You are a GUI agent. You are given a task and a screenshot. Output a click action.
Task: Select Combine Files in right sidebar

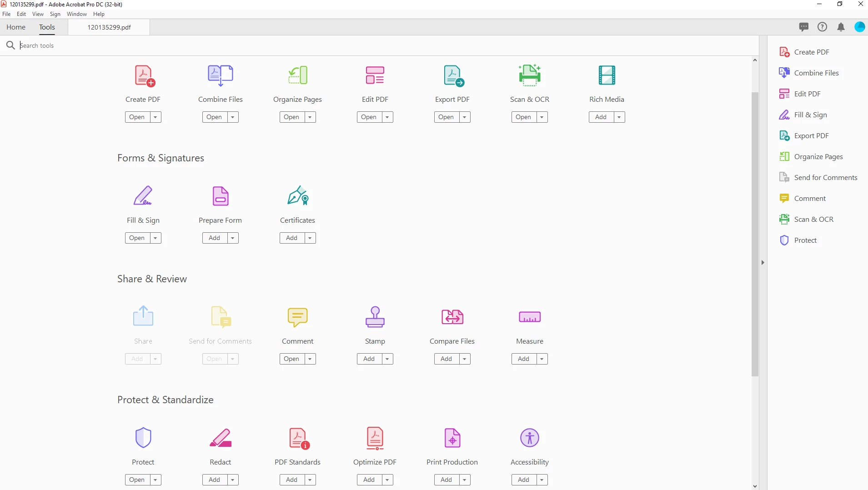[809, 73]
